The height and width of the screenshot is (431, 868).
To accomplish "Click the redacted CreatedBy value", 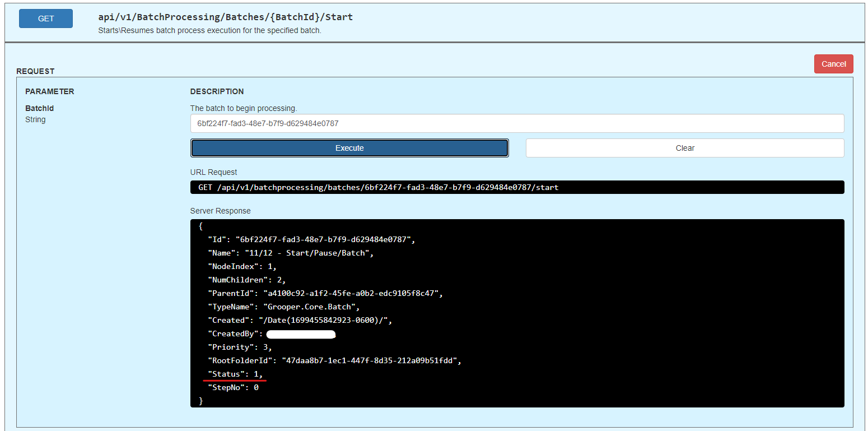I will [x=301, y=335].
